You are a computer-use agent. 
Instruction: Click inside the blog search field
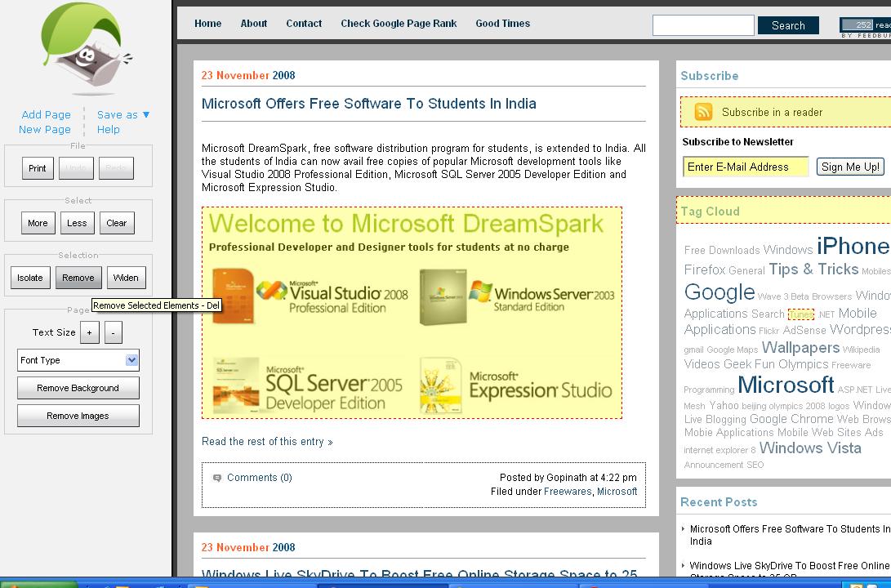pyautogui.click(x=702, y=26)
